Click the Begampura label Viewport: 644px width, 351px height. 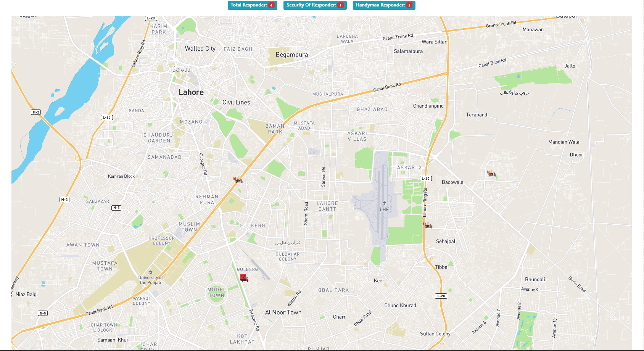292,55
